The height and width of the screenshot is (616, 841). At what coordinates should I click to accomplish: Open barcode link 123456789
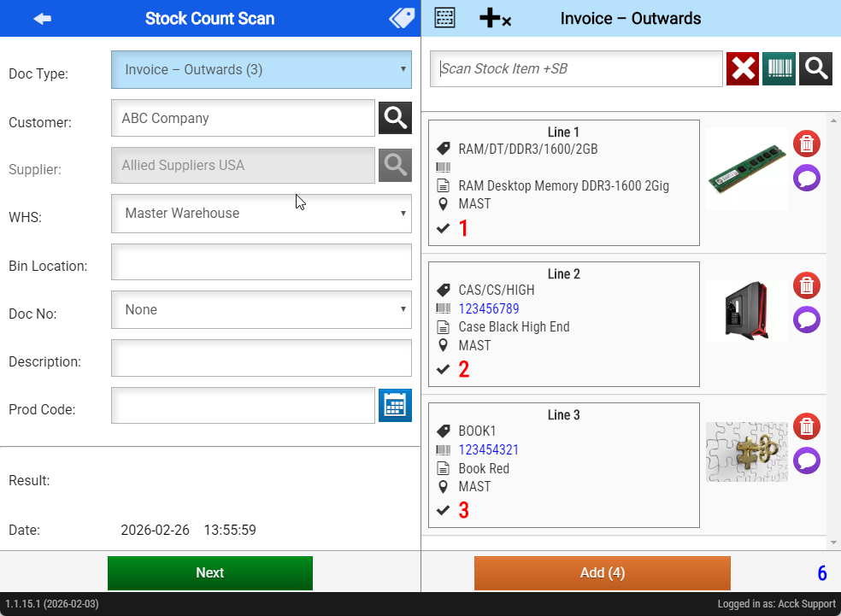489,308
